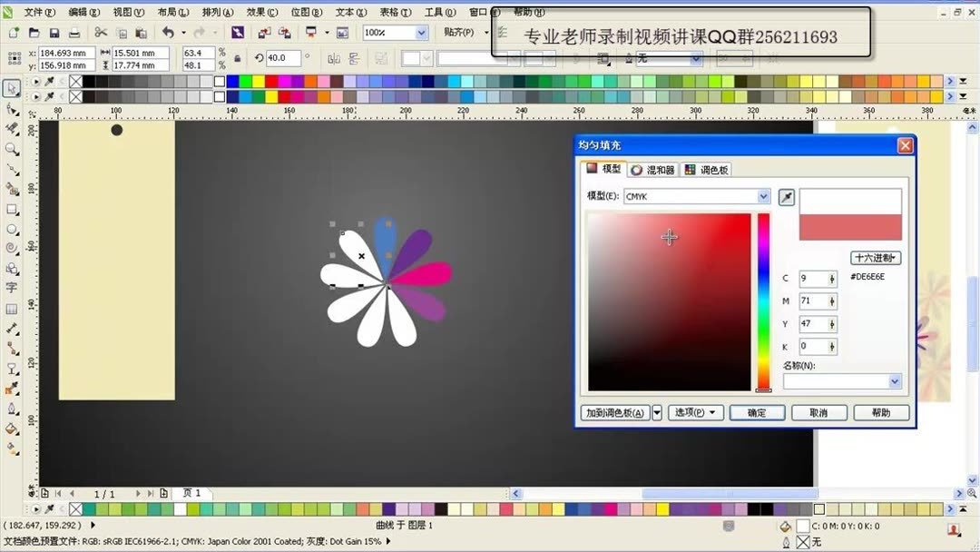
Task: Open the 选项 options dropdown button
Action: pyautogui.click(x=695, y=412)
